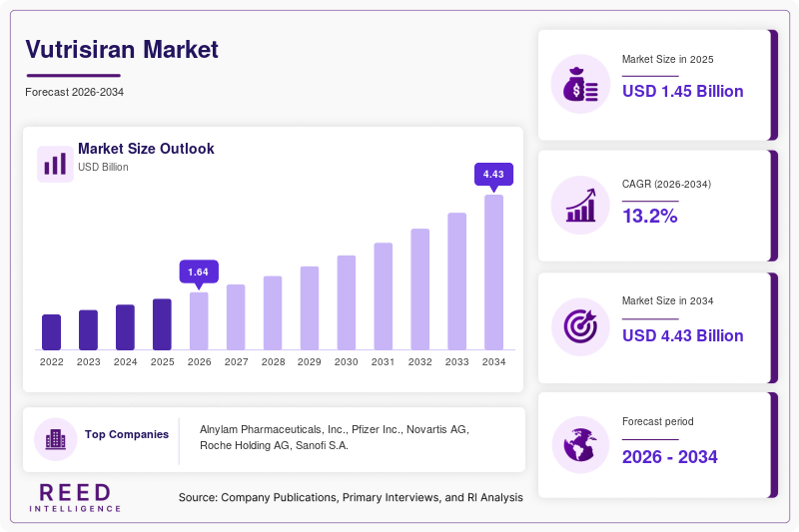Select the 2022 bar in the chart
The height and width of the screenshot is (532, 799).
click(52, 332)
